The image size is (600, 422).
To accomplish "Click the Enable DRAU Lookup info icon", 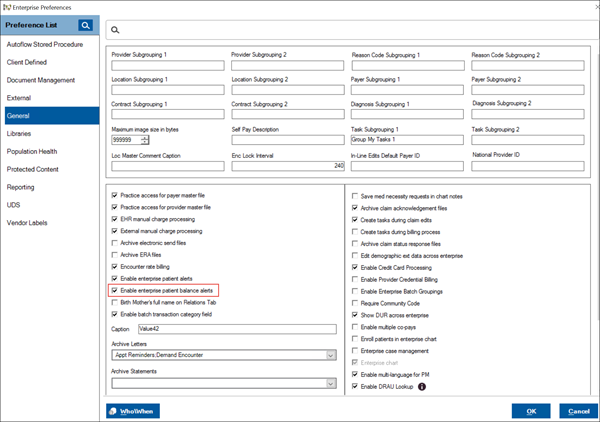I will pyautogui.click(x=422, y=387).
